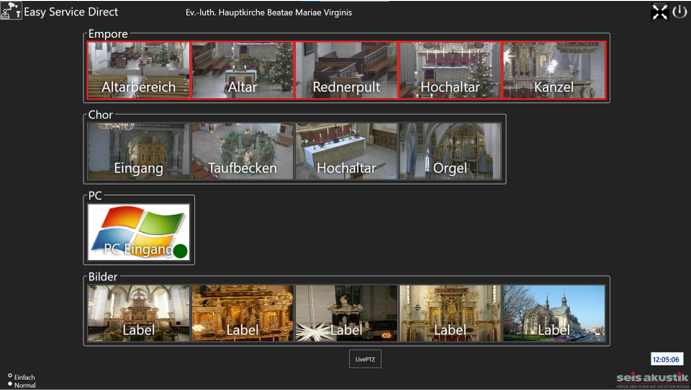Click the Easy Service Direct app logo icon
This screenshot has width=691, height=390.
[x=11, y=11]
